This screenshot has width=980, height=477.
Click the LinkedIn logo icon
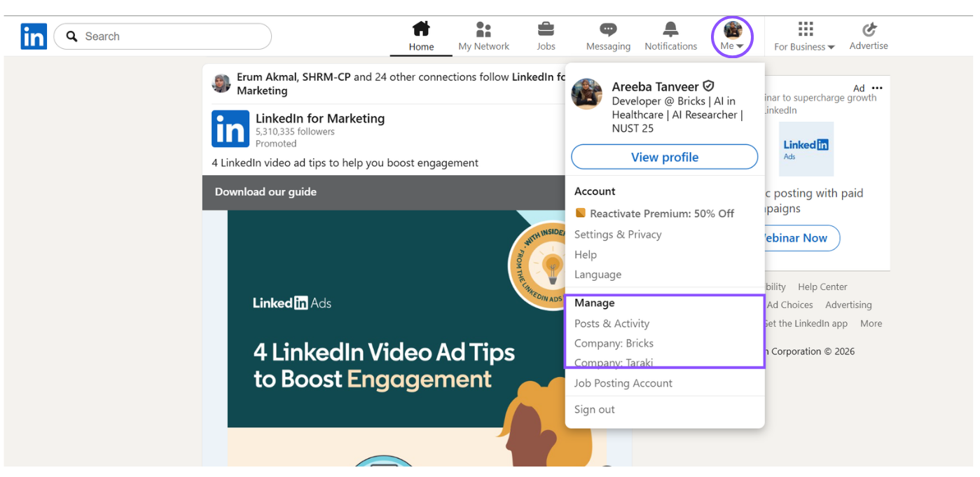pos(34,36)
